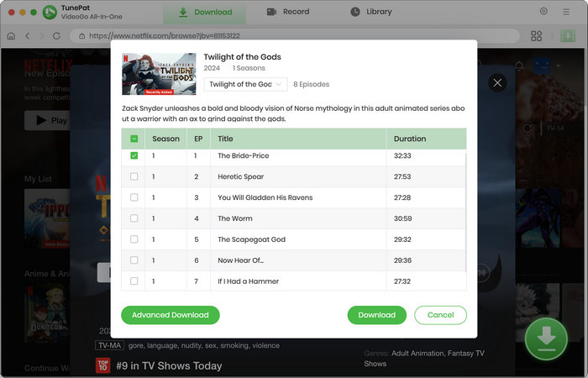The height and width of the screenshot is (378, 588).
Task: Click the Advanced Download button
Action: pyautogui.click(x=171, y=315)
